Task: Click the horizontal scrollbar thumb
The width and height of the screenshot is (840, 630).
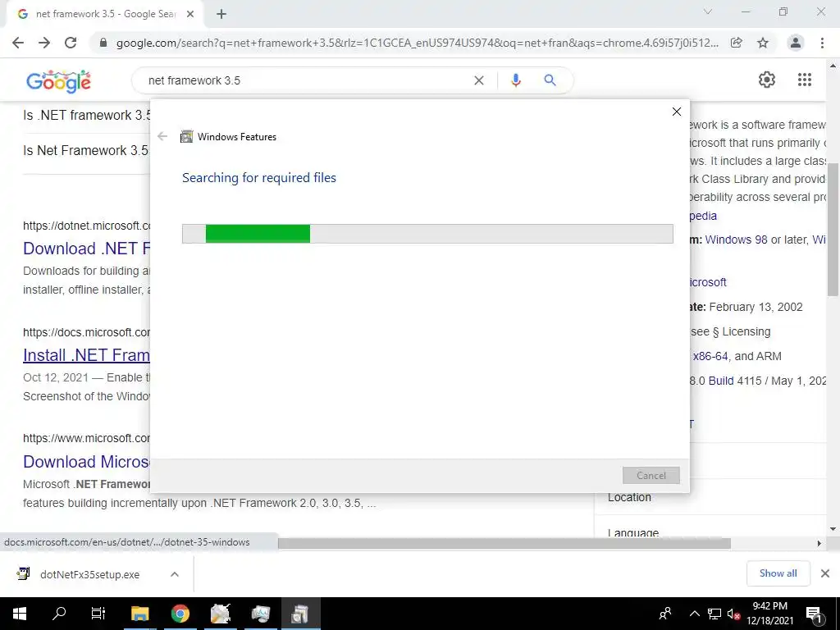Action: pos(504,543)
